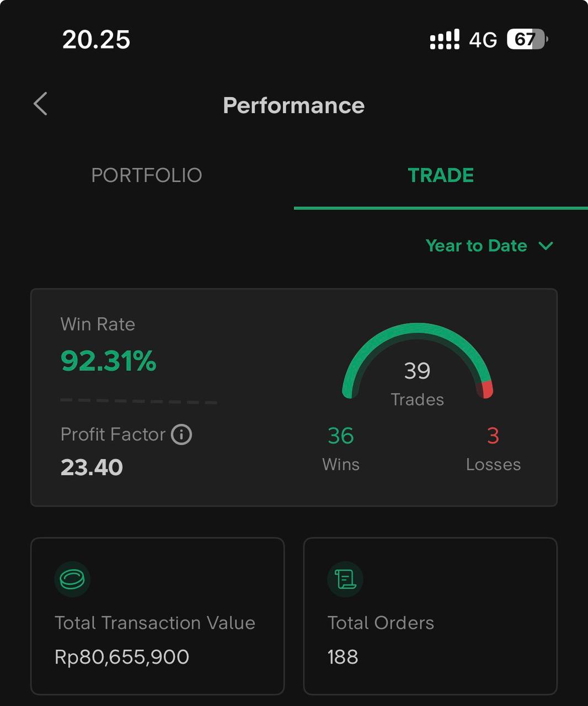This screenshot has height=706, width=588.
Task: Open the Total Orders card
Action: [x=430, y=616]
